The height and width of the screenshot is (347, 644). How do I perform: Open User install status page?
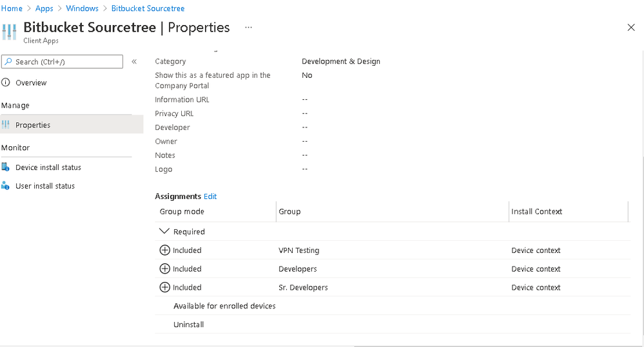tap(45, 186)
